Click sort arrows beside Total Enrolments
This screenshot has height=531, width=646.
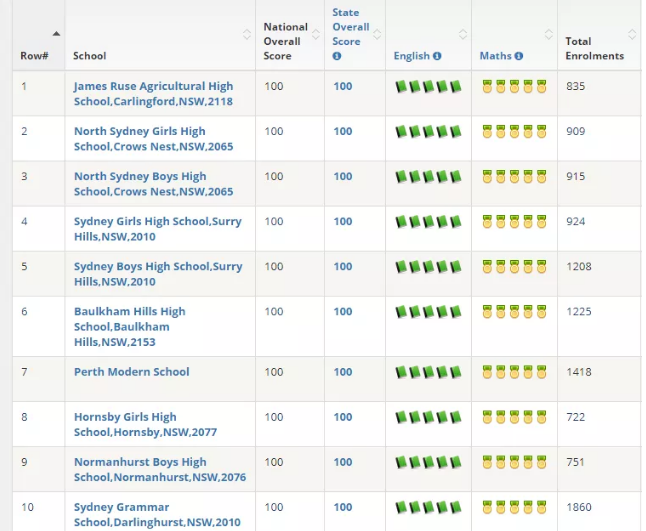[632, 34]
